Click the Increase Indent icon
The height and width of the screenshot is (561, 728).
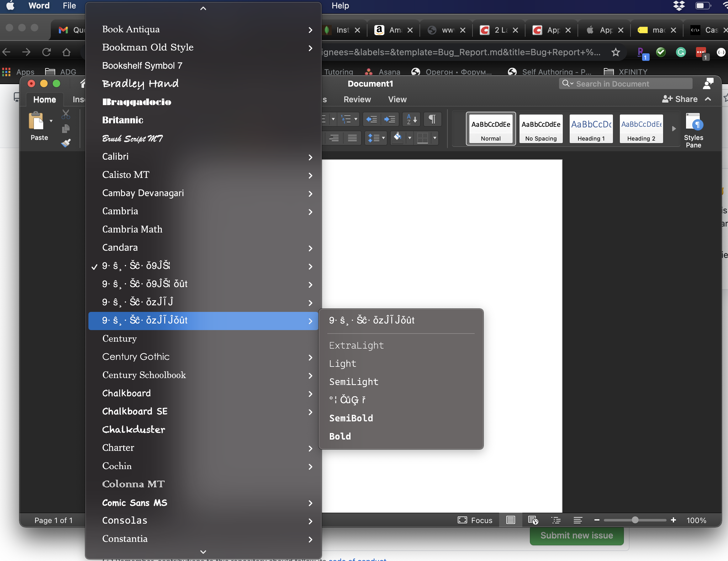pyautogui.click(x=390, y=119)
